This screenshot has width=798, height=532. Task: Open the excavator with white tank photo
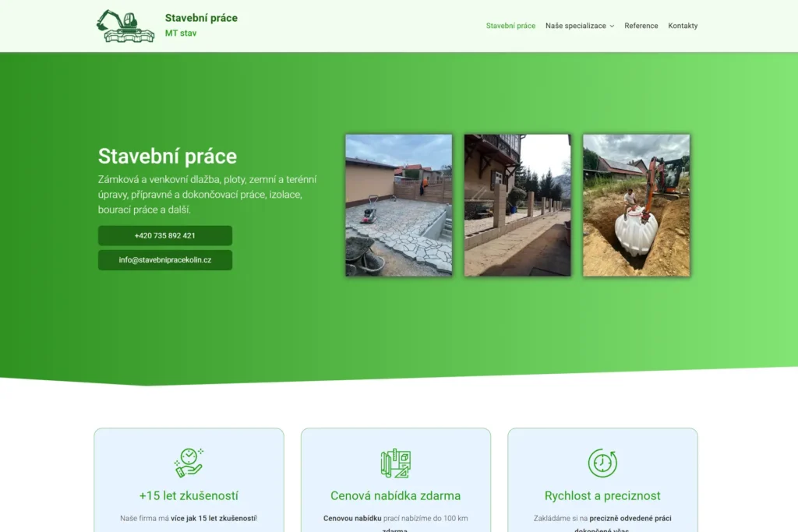click(636, 205)
